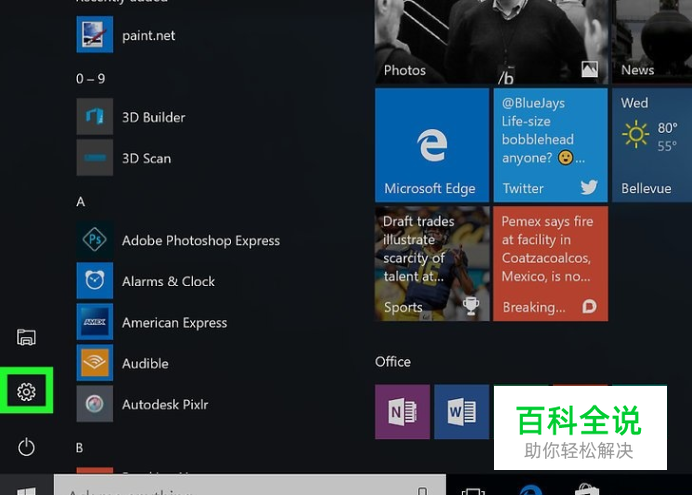Open the Sports Draft trades tile

[432, 263]
